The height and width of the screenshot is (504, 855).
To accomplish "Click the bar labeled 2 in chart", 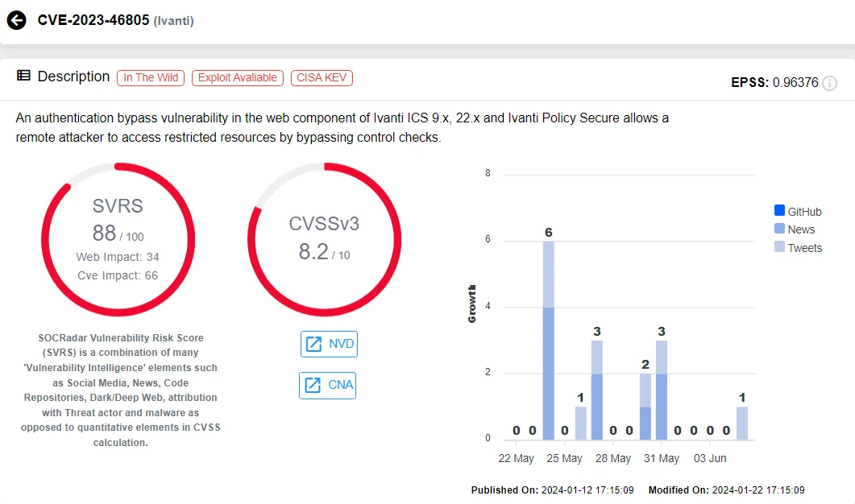I will tap(645, 407).
